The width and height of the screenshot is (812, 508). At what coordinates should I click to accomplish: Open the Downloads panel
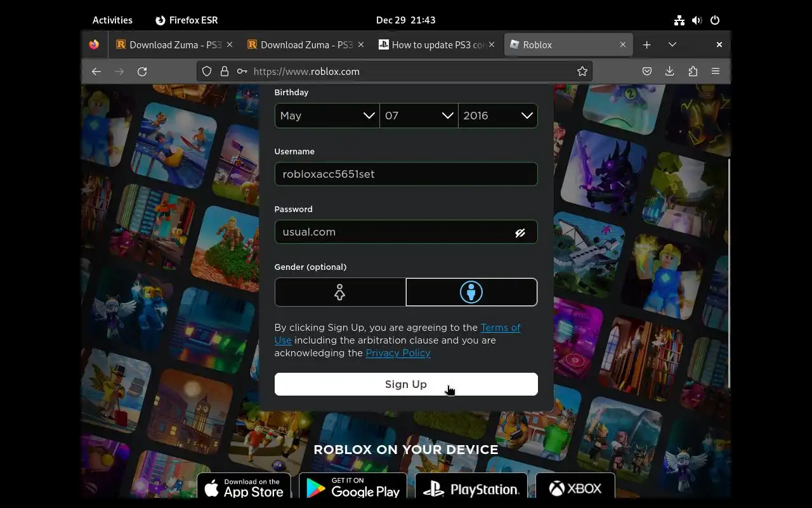[669, 71]
